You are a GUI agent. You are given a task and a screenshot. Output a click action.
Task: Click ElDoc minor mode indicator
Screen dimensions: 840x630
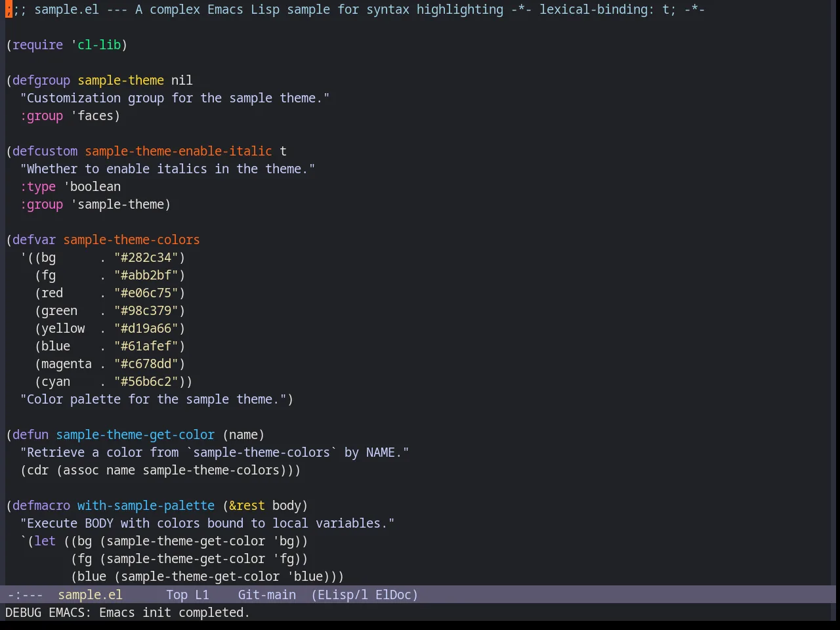pyautogui.click(x=393, y=595)
